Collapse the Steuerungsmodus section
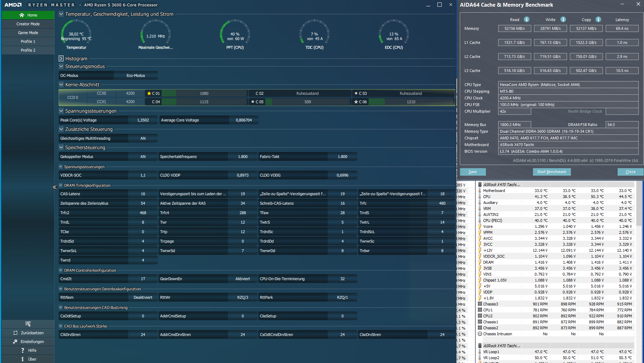The height and width of the screenshot is (363, 644). (61, 66)
